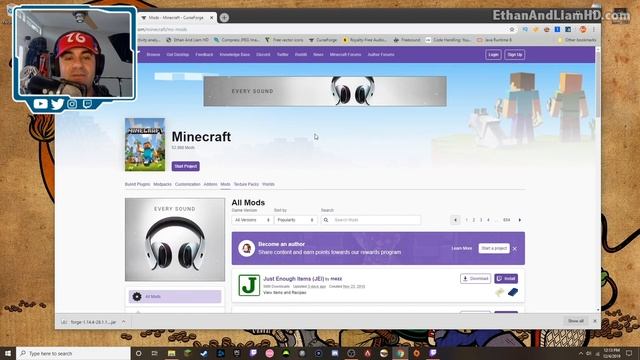Switch to the Bukkit Plugins tab
Screen dimensions: 640x360
pos(138,184)
